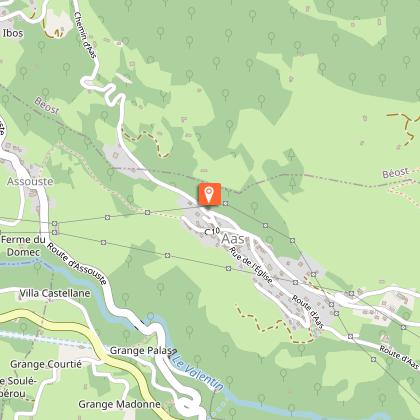Image resolution: width=420 pixels, height=420 pixels.
Task: Select the Béost boundary label at upper left
Action: point(47,106)
